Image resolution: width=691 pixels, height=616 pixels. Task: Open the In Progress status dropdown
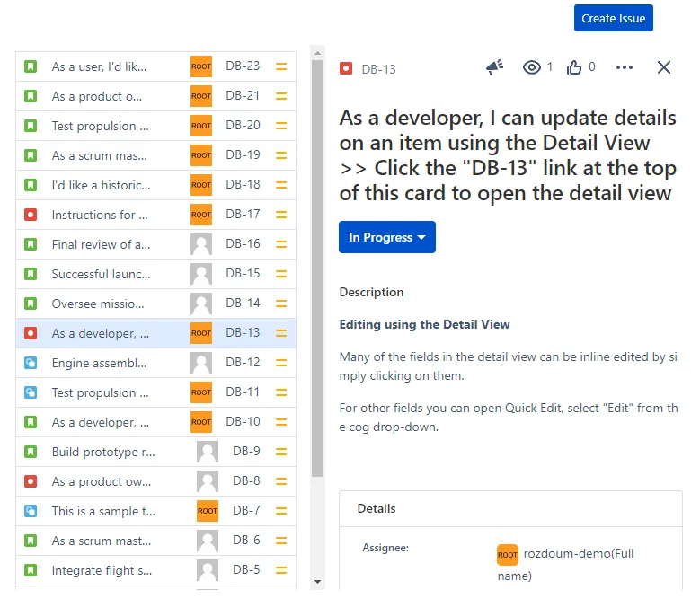click(x=387, y=237)
